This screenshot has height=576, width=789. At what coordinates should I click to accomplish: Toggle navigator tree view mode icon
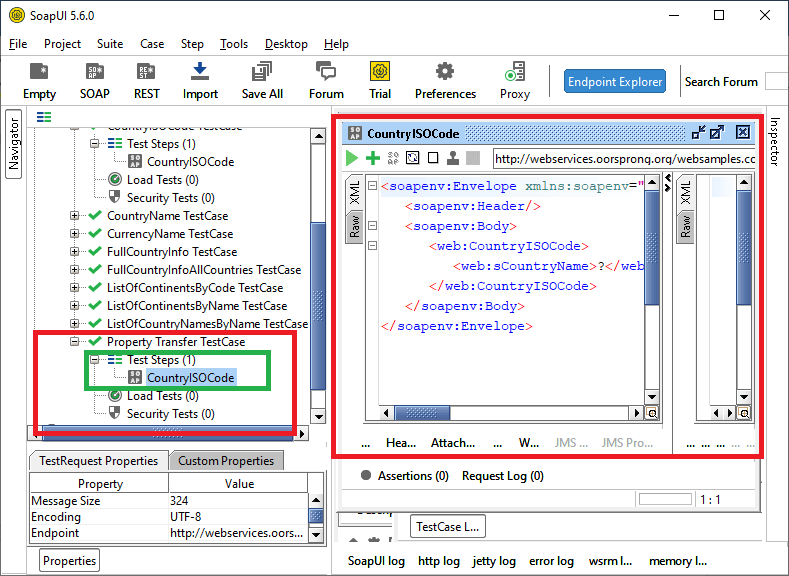[44, 117]
